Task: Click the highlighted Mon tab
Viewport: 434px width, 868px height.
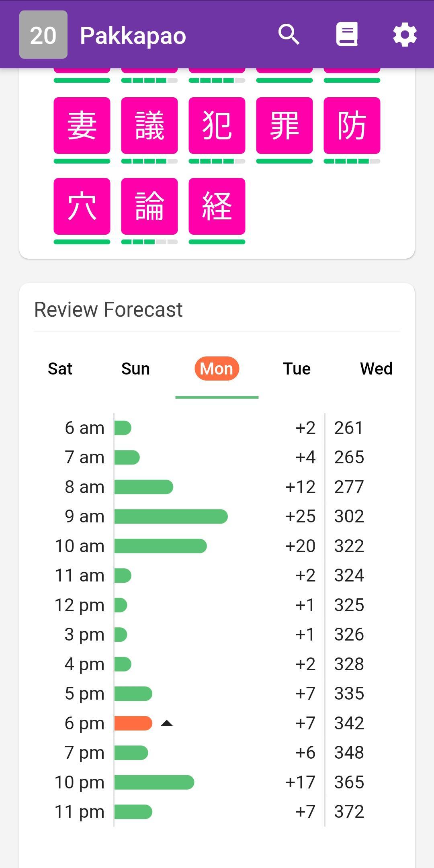Action: [217, 368]
